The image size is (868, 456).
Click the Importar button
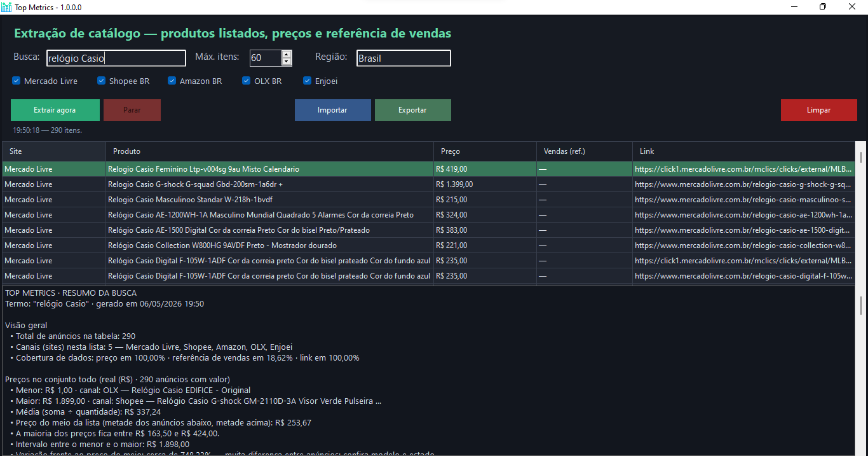[x=333, y=110]
